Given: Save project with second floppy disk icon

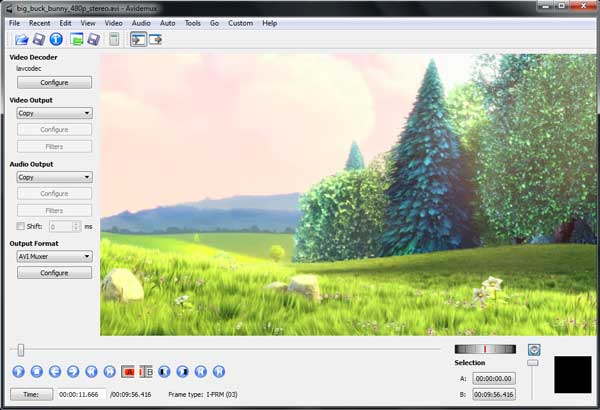Looking at the screenshot, I should 94,39.
